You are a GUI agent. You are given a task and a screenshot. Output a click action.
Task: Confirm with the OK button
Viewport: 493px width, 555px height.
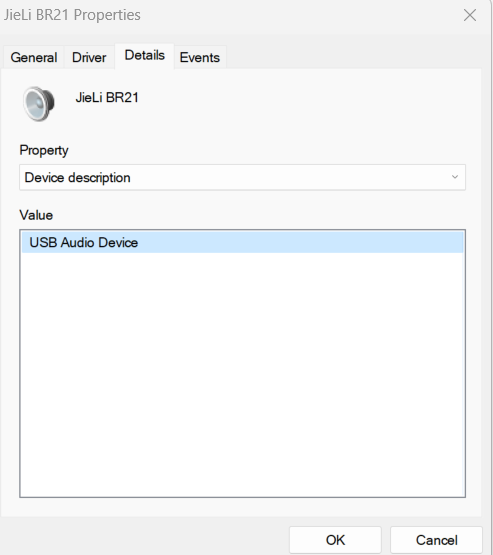(x=335, y=540)
